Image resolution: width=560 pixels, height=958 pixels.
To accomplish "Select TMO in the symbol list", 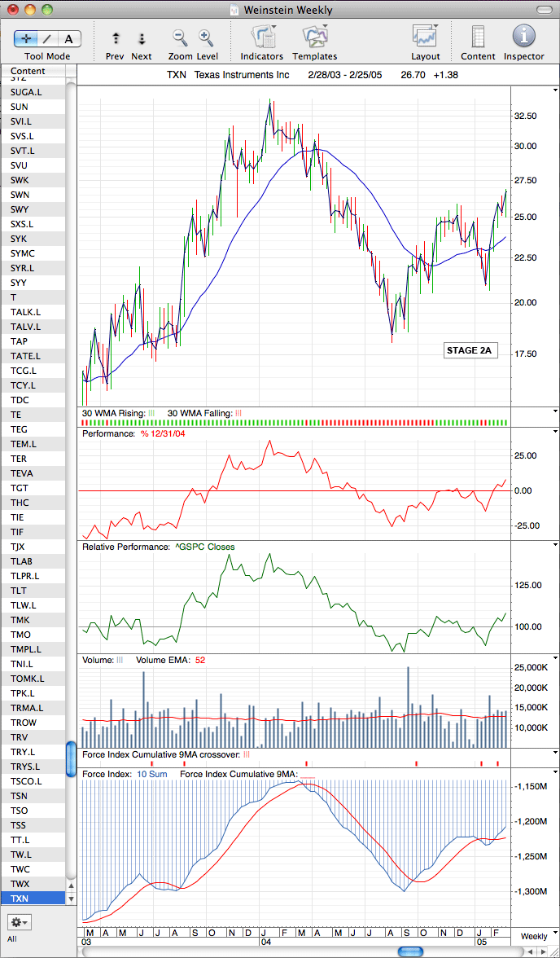I will click(x=33, y=634).
